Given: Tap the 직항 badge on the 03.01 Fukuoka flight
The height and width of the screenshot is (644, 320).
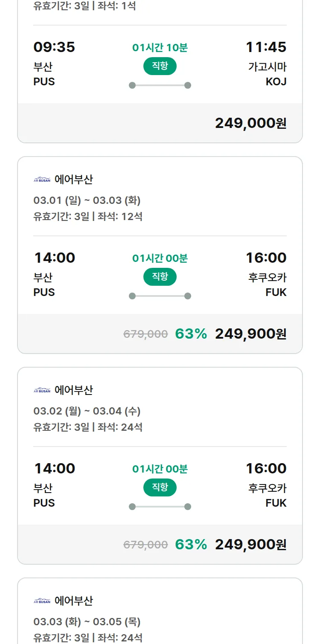Looking at the screenshot, I should (160, 277).
